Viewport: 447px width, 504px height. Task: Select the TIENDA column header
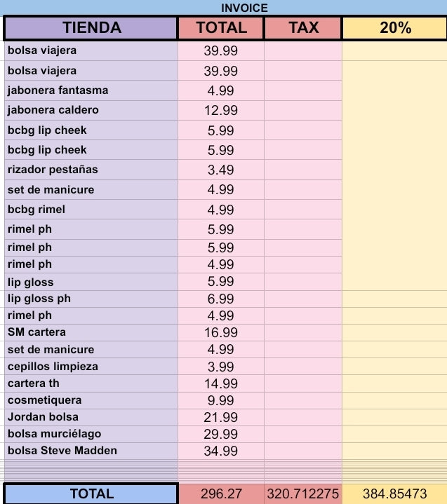pos(91,28)
